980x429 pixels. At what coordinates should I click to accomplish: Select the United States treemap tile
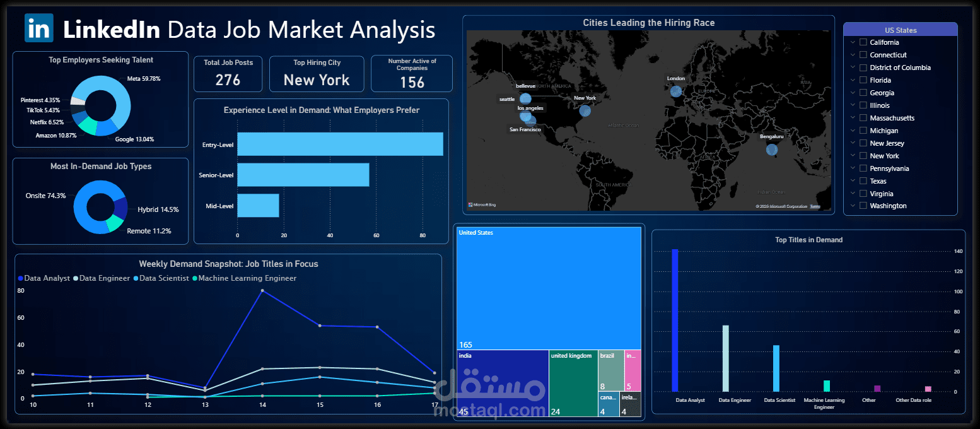(549, 288)
